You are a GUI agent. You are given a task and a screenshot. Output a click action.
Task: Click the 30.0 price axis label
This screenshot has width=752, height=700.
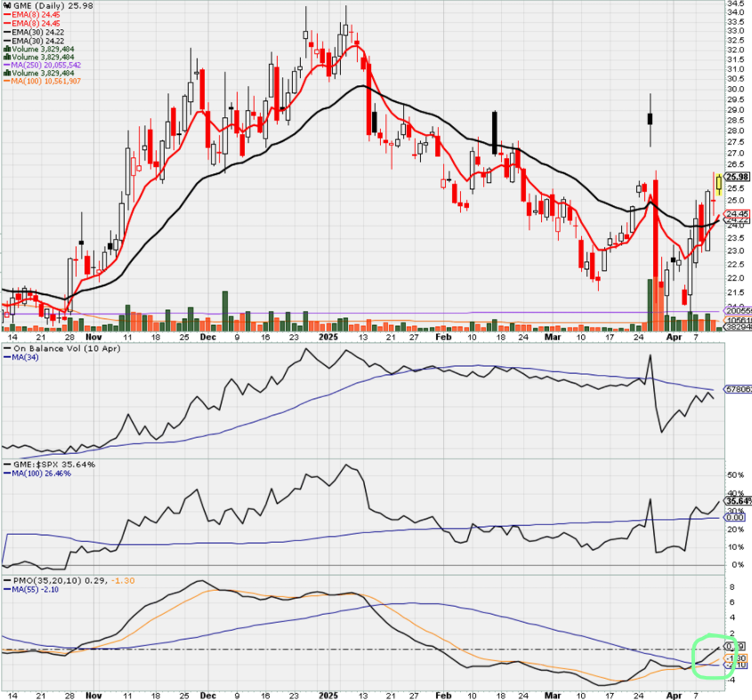tap(736, 89)
